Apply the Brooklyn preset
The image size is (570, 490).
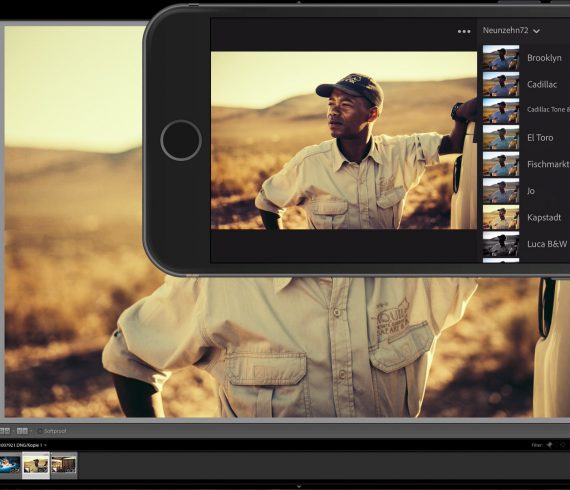point(525,58)
